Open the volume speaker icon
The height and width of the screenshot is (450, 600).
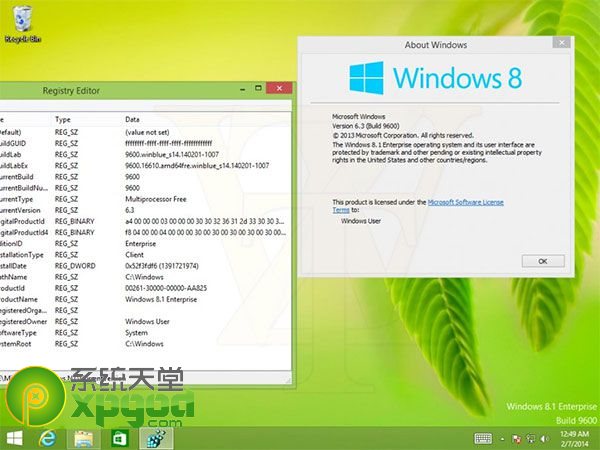pos(545,439)
